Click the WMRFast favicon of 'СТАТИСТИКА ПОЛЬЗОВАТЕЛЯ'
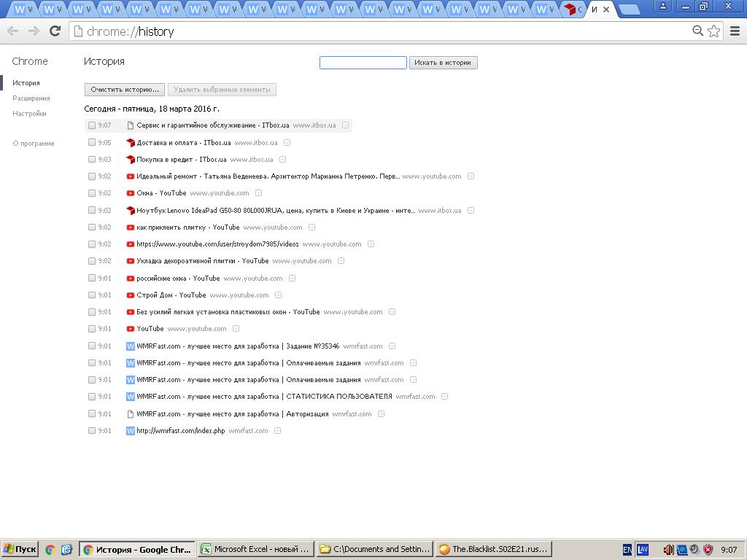This screenshot has width=747, height=560. [131, 397]
